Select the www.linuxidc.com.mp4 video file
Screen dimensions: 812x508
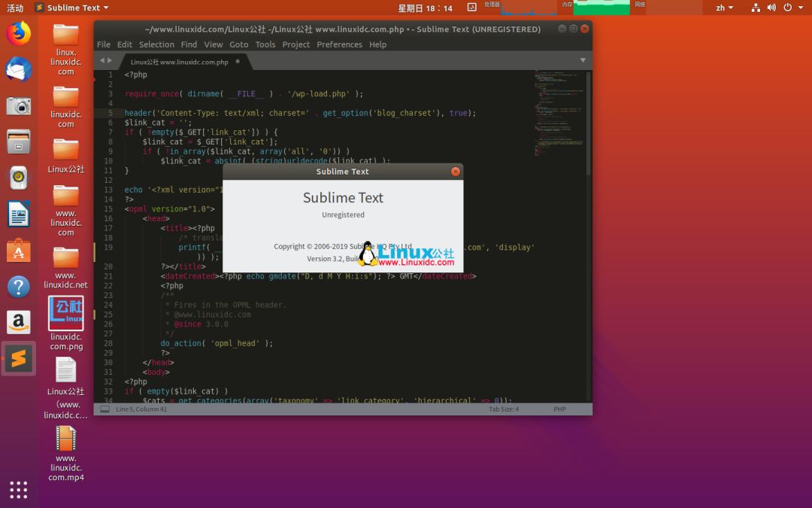[x=65, y=454]
